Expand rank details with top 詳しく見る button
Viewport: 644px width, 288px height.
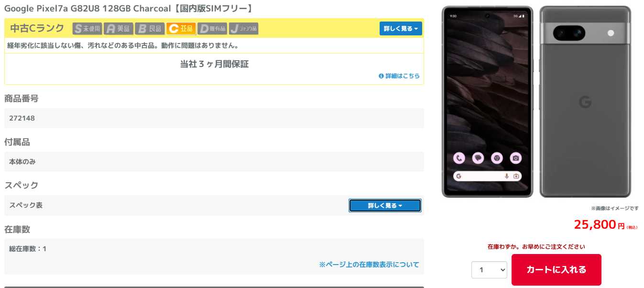click(x=400, y=29)
